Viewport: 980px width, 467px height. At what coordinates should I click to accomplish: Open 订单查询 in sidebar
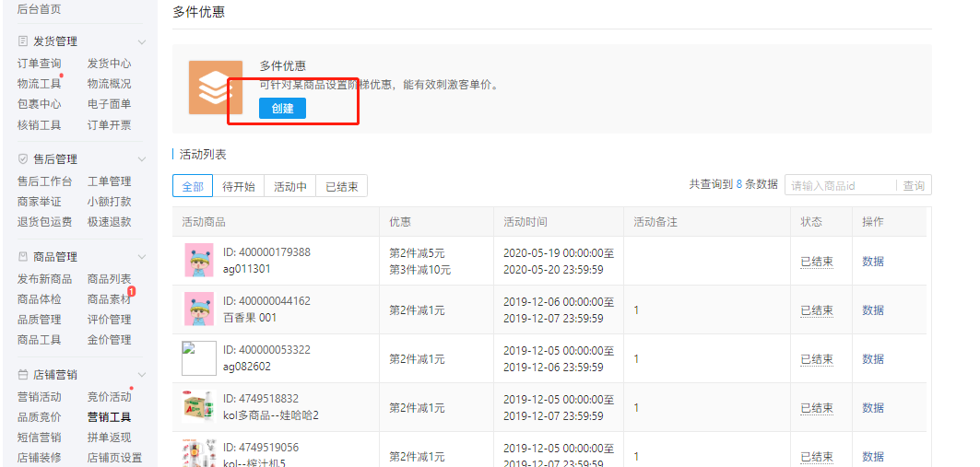pos(40,63)
